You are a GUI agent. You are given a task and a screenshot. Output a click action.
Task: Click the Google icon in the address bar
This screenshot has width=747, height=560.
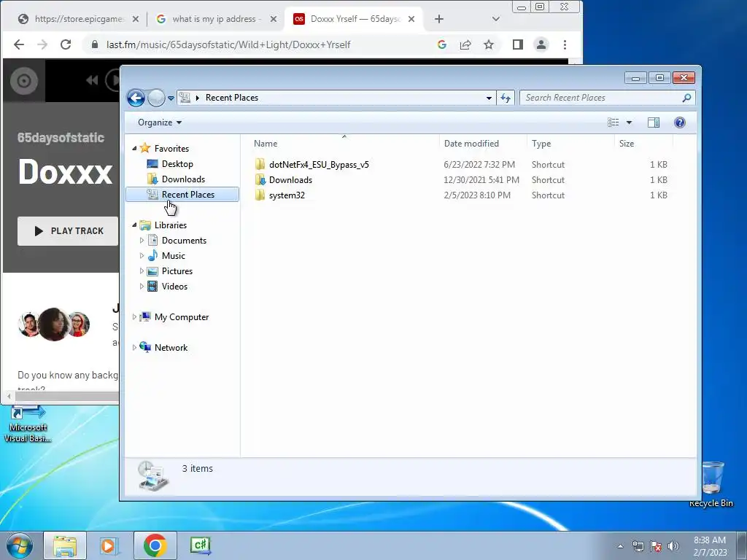[442, 44]
